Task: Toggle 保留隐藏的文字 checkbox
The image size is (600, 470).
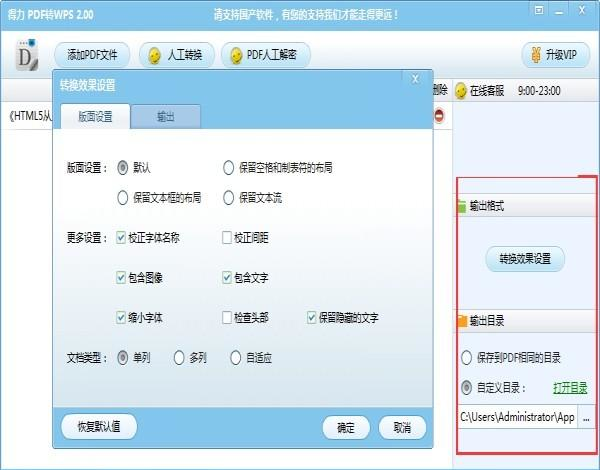Action: pyautogui.click(x=311, y=317)
